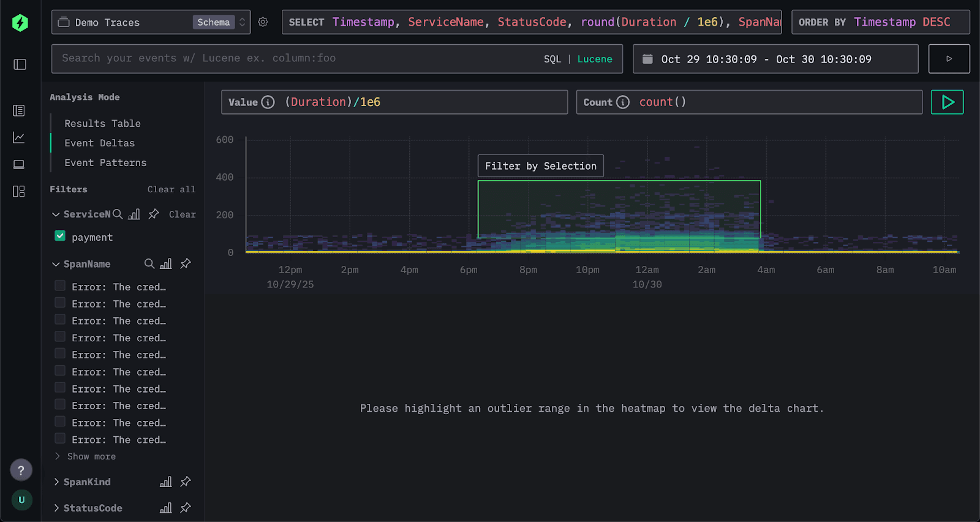Open the chart explorer icon in sidebar

[x=19, y=138]
